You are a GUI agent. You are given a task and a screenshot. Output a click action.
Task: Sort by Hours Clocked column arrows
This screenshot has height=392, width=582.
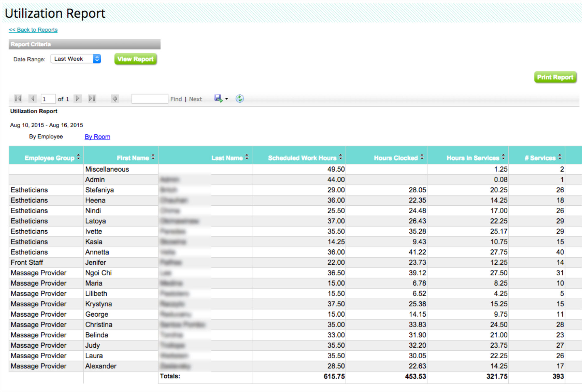[422, 157]
